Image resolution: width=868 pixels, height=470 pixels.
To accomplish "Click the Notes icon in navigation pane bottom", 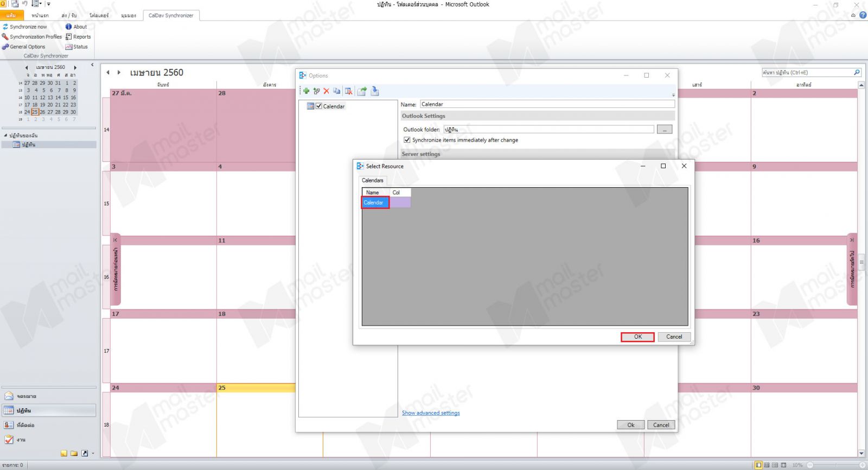I will [x=64, y=453].
